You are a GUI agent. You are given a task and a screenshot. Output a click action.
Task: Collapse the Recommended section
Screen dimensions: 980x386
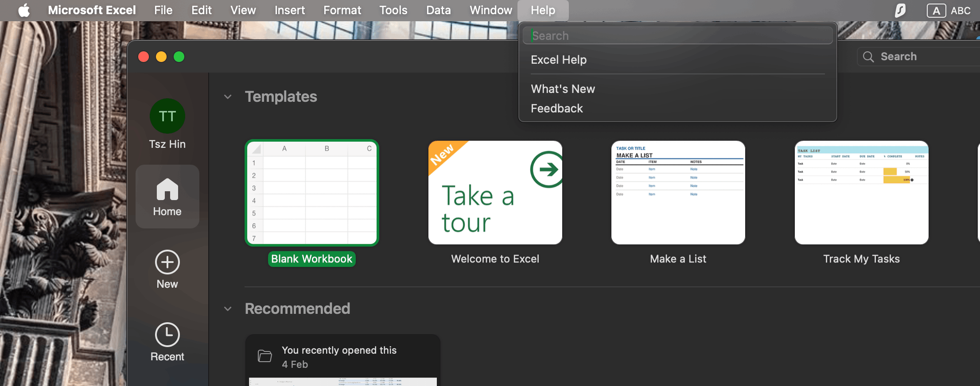tap(228, 309)
